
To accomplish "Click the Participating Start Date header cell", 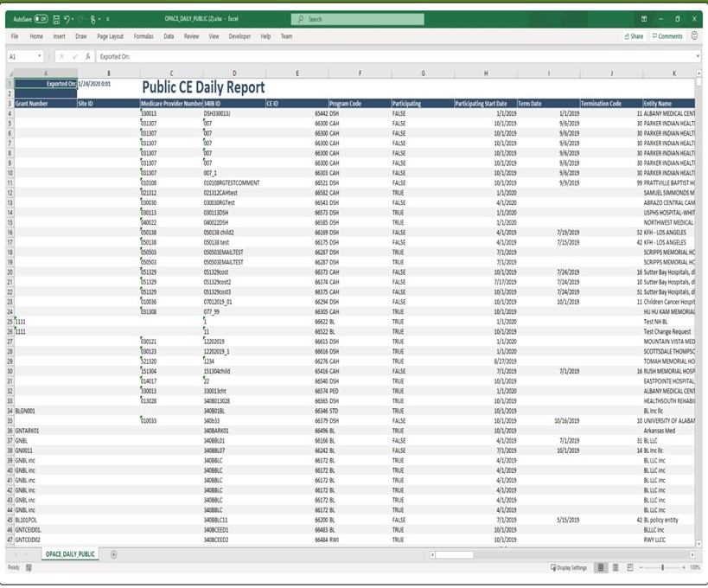I will 486,104.
